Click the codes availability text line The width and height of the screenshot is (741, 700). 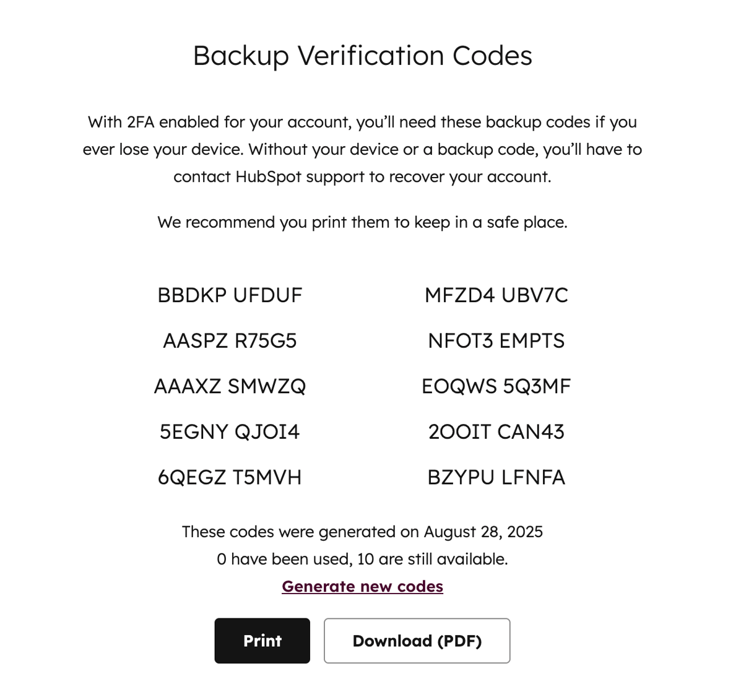pyautogui.click(x=362, y=559)
